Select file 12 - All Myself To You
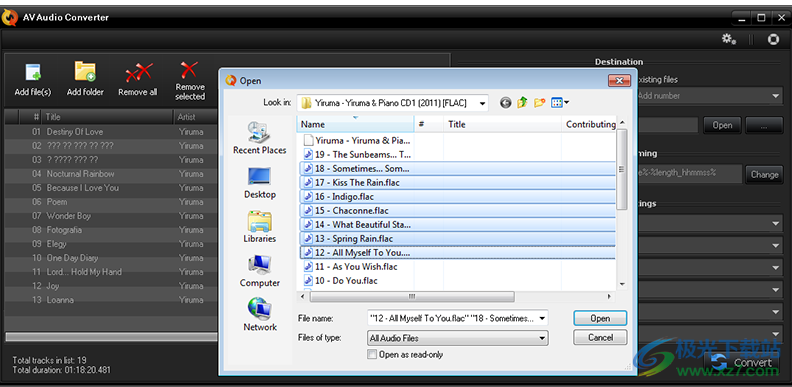Screen dimensions: 792x387 click(x=458, y=252)
